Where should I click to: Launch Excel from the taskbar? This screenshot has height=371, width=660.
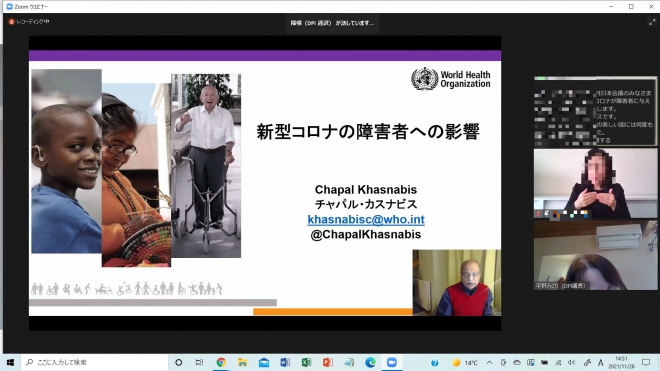click(306, 363)
